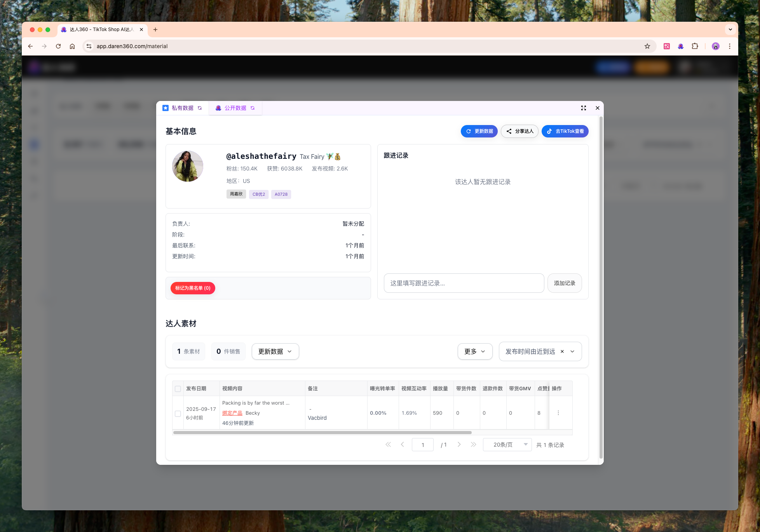The image size is (760, 532).
Task: Open the three-dot actions menu in table row
Action: [558, 413]
